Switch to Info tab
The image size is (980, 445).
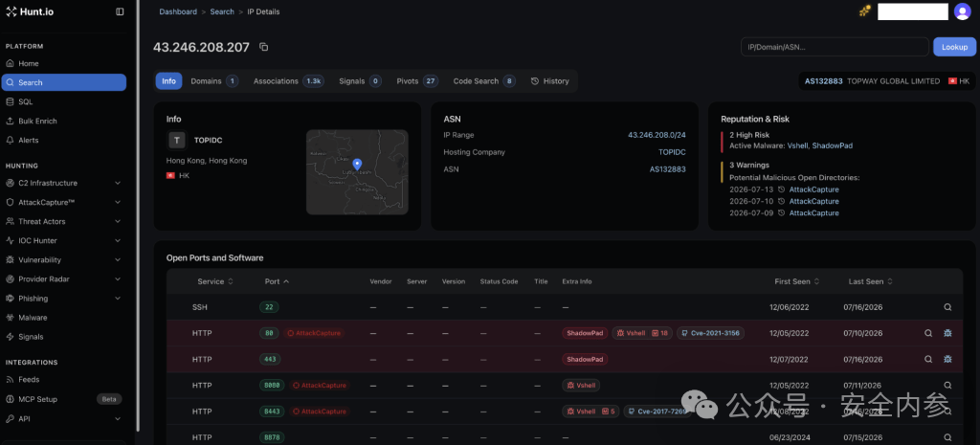click(168, 81)
